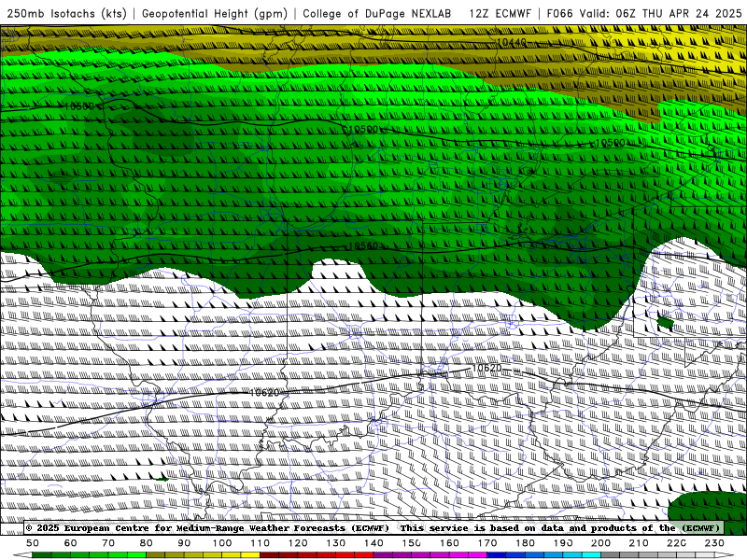Click the 50 knot color scale label
The height and width of the screenshot is (560, 747).
tap(32, 543)
